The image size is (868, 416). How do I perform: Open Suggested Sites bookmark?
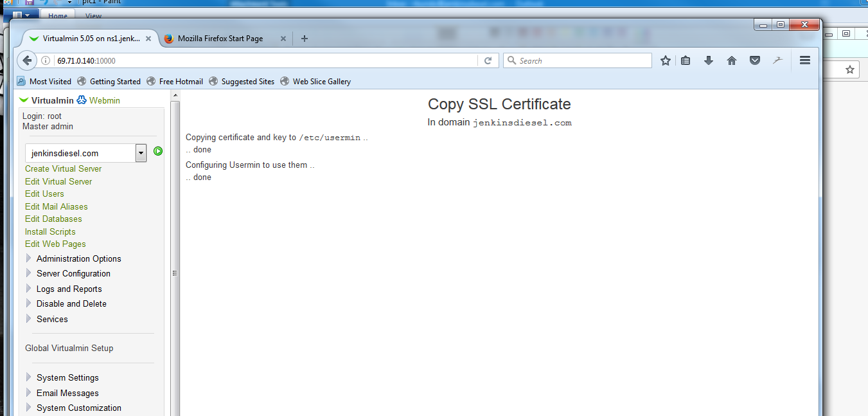coord(242,82)
